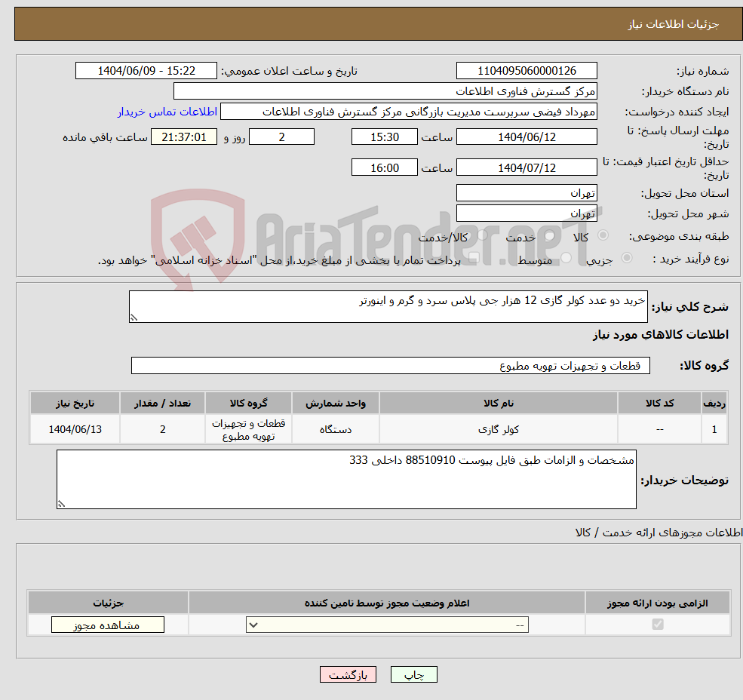Image resolution: width=743 pixels, height=700 pixels.
Task: Click the buyer organization name field
Action: point(385,91)
